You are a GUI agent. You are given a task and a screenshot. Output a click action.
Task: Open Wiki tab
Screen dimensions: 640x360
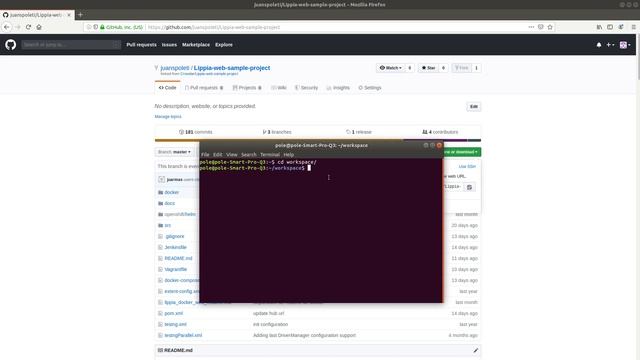(x=279, y=88)
